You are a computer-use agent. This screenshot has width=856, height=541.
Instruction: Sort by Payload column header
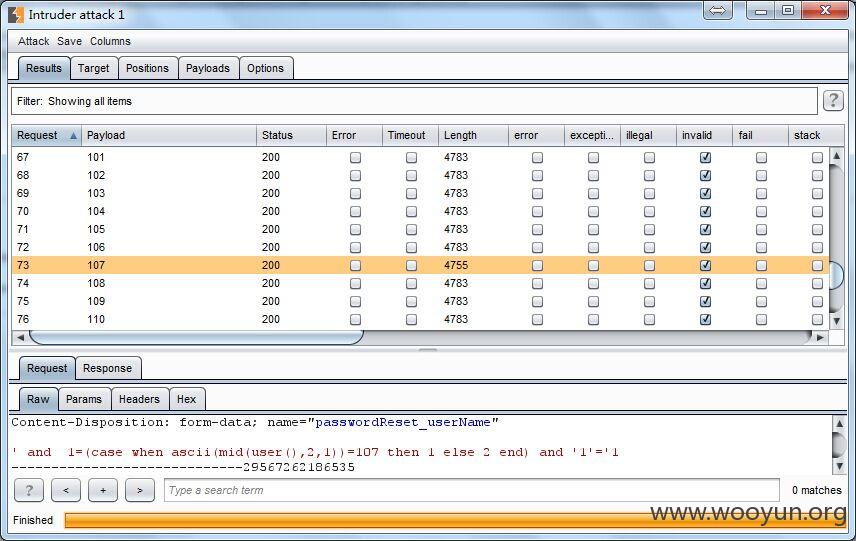(169, 135)
